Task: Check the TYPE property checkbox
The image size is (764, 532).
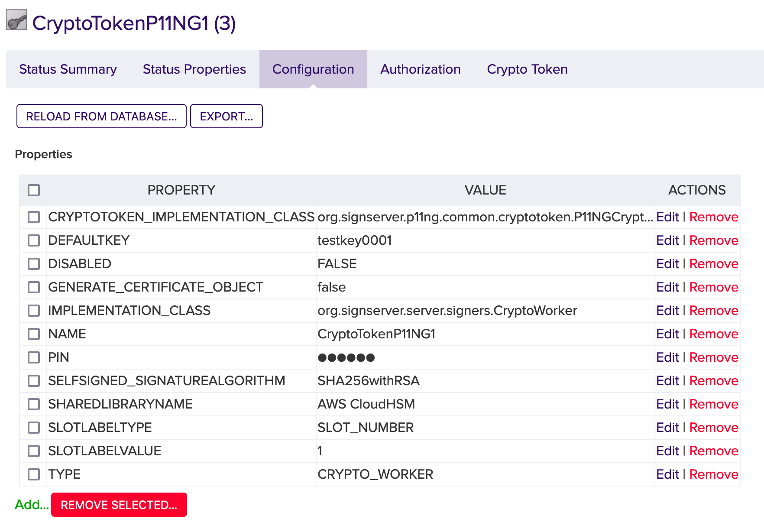Action: (x=34, y=474)
